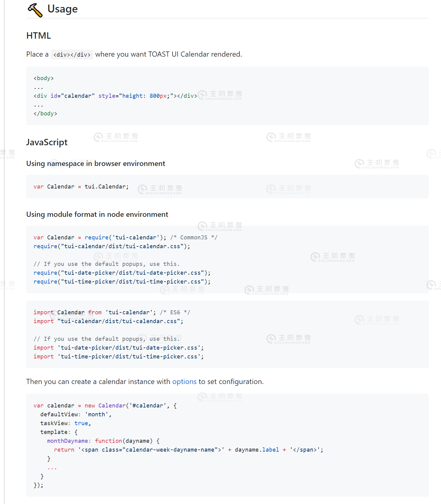Image resolution: width=441 pixels, height=504 pixels.
Task: Click the 'template: {' line
Action: [59, 432]
